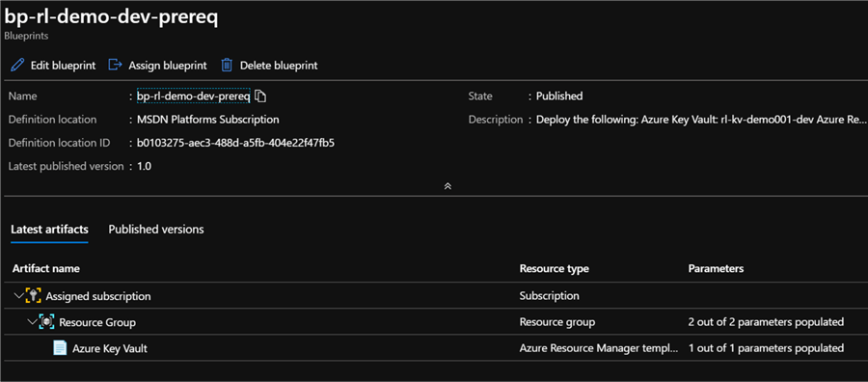Screen dimensions: 868x382
Task: Click the Edit blueprint button label
Action: (x=63, y=66)
